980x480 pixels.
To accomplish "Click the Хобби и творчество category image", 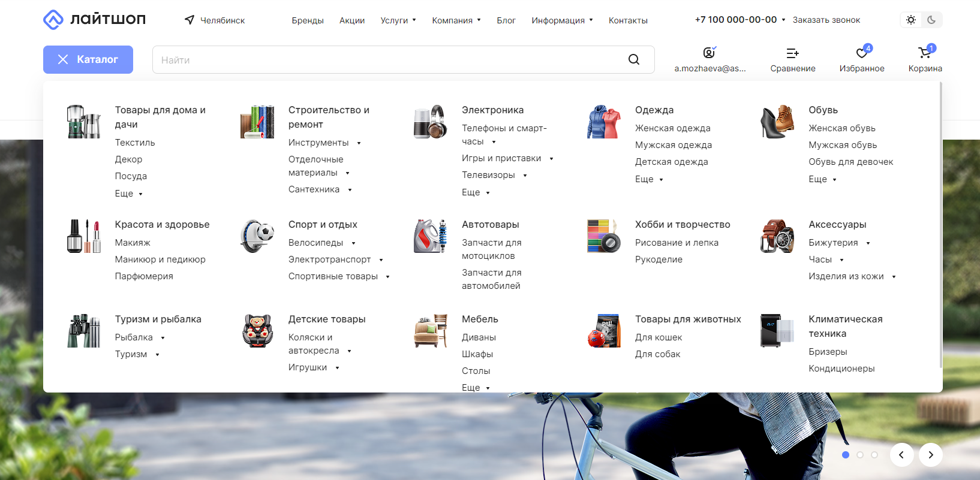I will pos(603,236).
